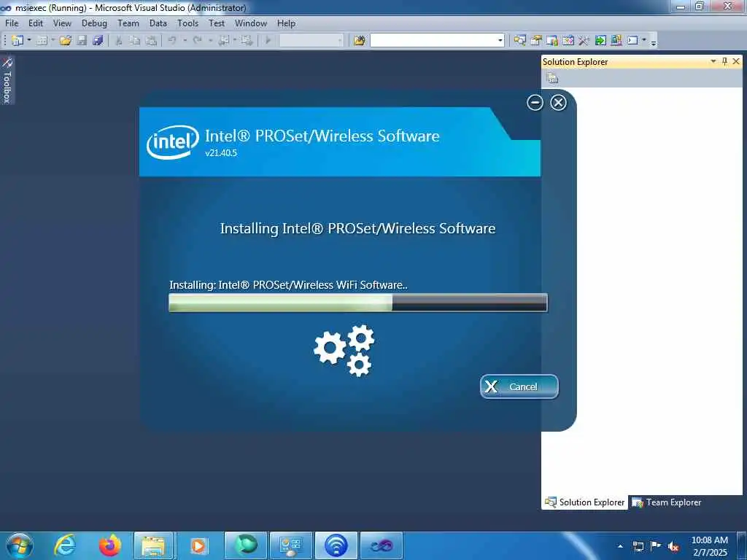Open the Solution Configurations combo box

311,41
